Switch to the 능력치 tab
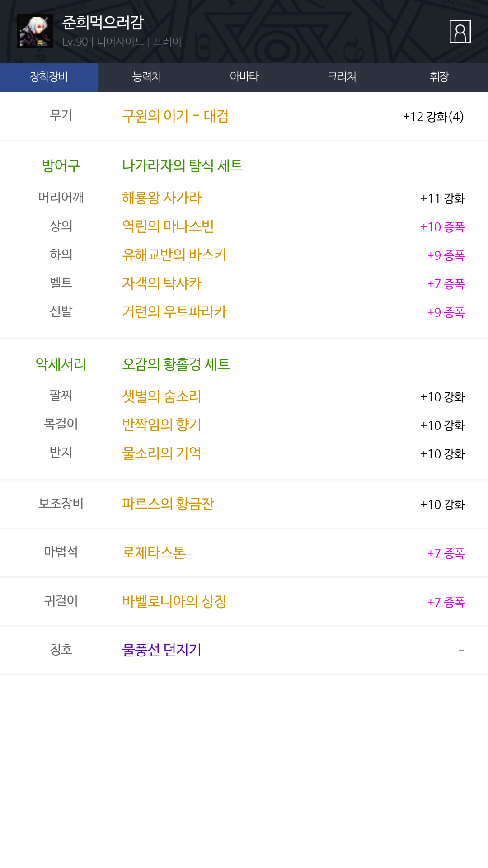The width and height of the screenshot is (488, 868). [146, 77]
